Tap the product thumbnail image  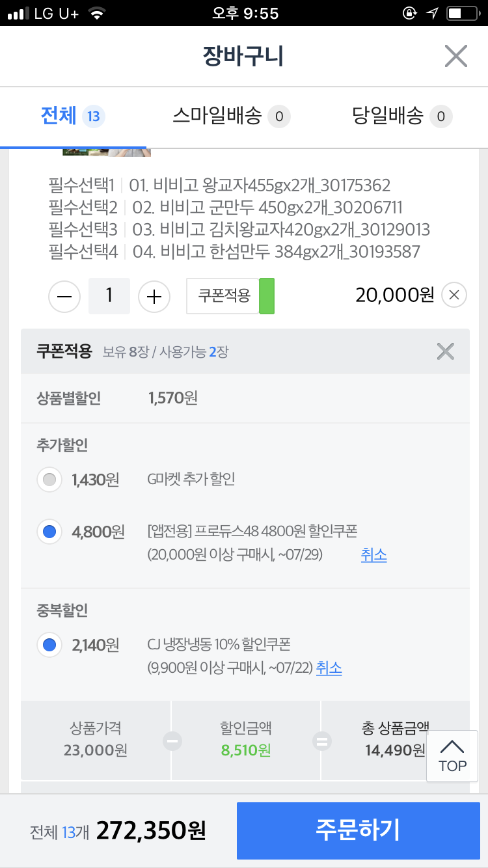point(107,153)
